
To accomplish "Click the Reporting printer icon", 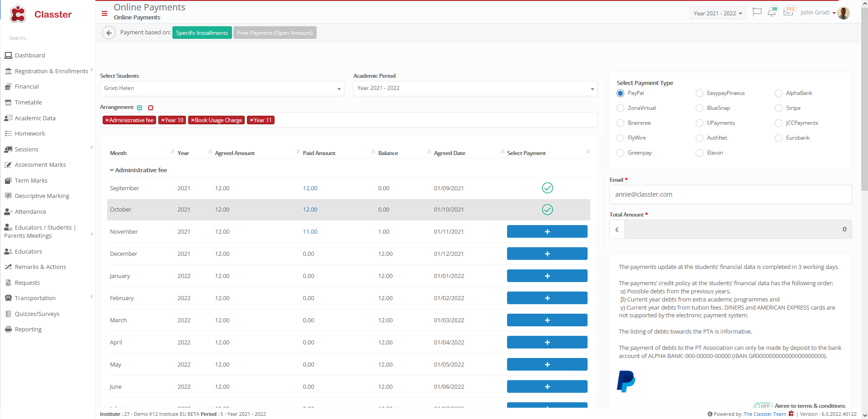I will 8,330.
